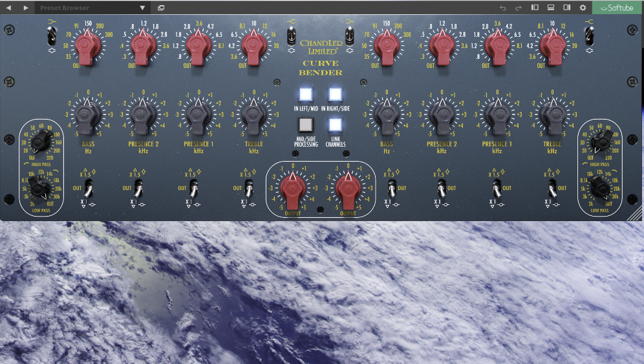
Task: Flip right channel bass shelf/bell switch
Action: 350,36
